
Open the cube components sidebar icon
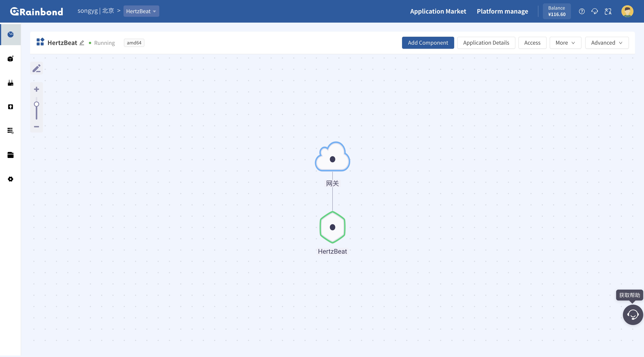click(x=11, y=59)
